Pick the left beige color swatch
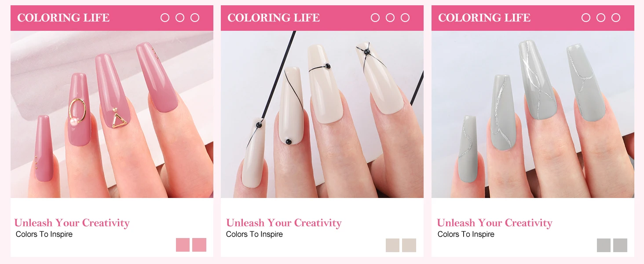644x264 pixels. click(392, 245)
